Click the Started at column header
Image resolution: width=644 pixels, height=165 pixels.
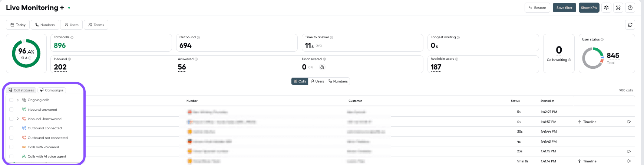point(547,101)
